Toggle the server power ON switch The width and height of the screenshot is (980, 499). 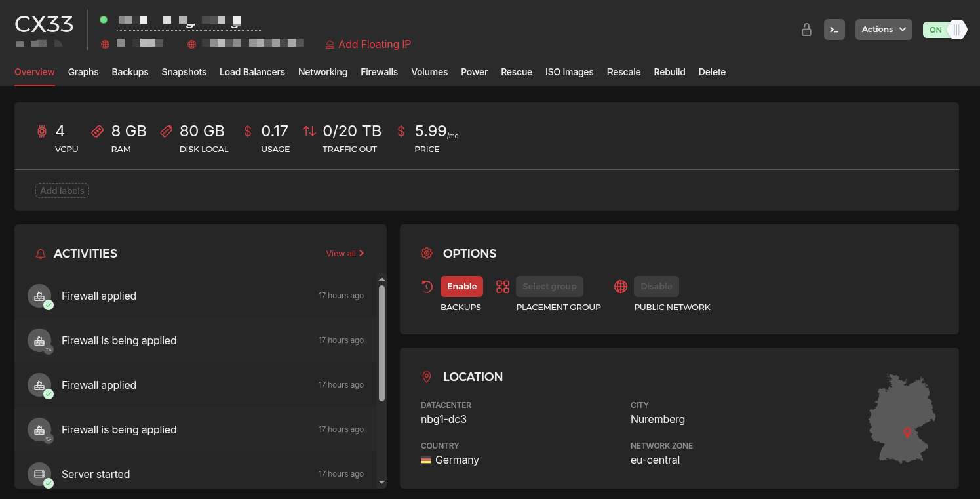tap(944, 30)
